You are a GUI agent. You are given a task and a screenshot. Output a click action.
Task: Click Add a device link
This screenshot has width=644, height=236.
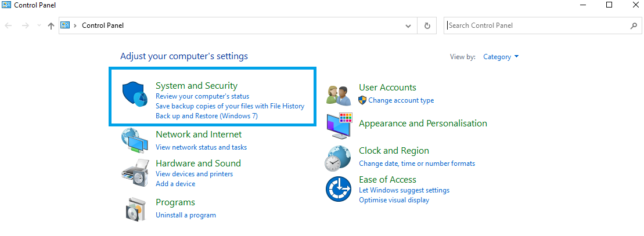click(175, 184)
